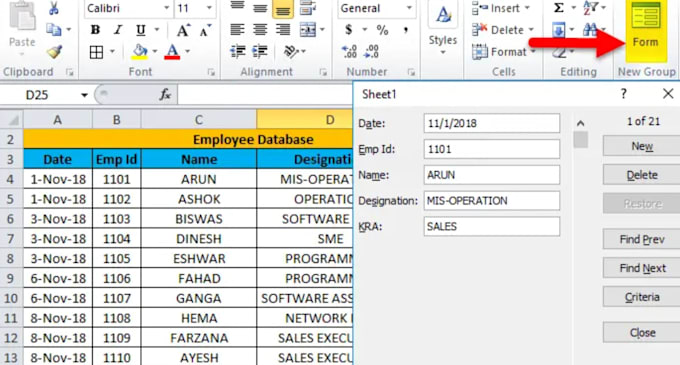Select column C header
Viewport: 680px width, 365px height.
pos(199,120)
